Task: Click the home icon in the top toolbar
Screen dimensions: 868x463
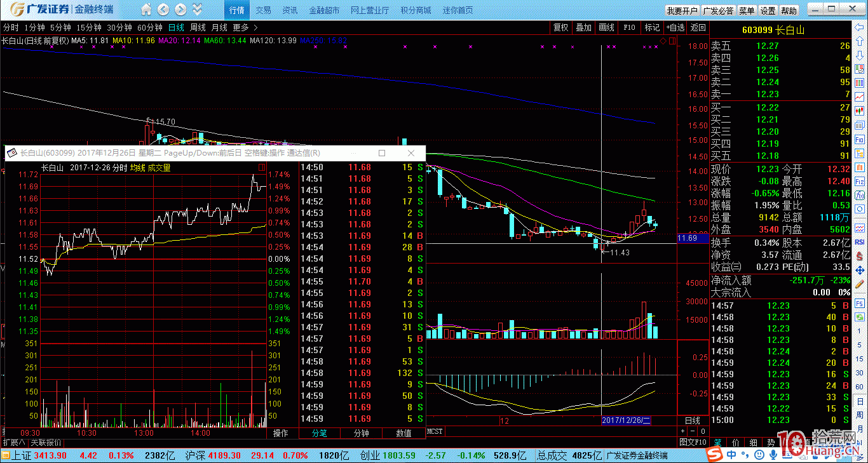Action: click(147, 10)
